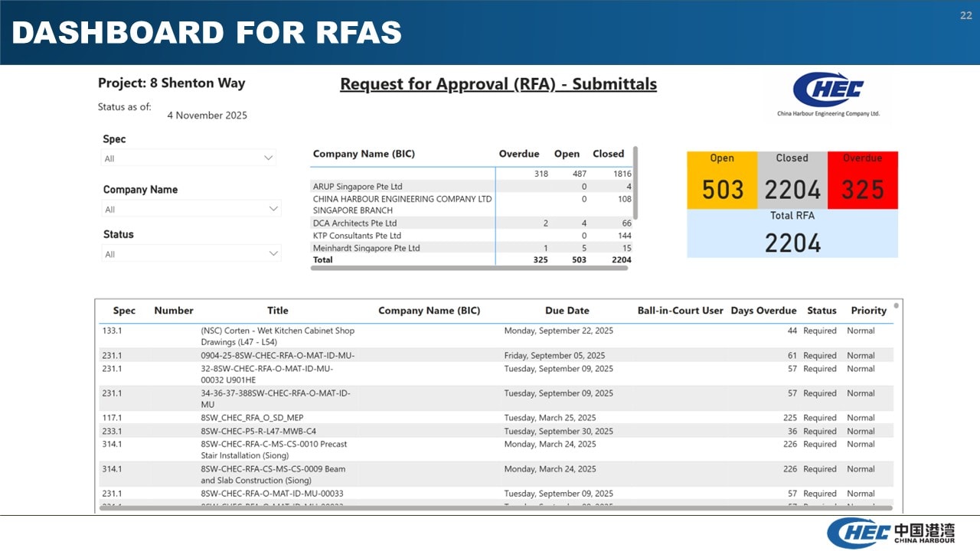Click the Project: 8 Shenton Way heading

(x=171, y=83)
